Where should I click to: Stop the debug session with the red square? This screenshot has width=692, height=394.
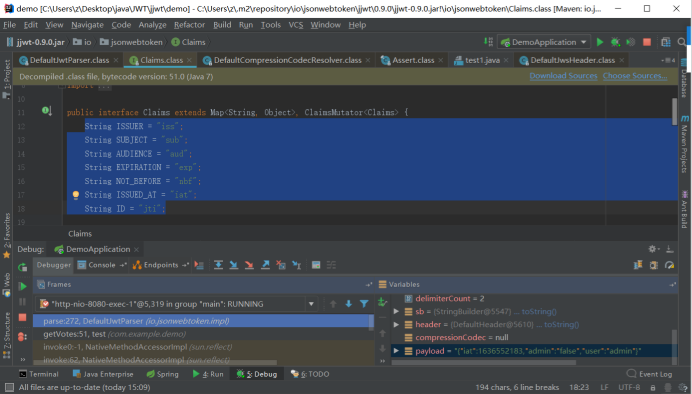22,317
